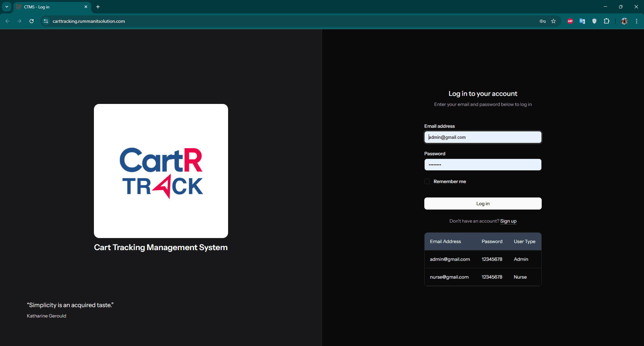The height and width of the screenshot is (346, 644).
Task: Open the ABP ad blocker extension
Action: 570,21
